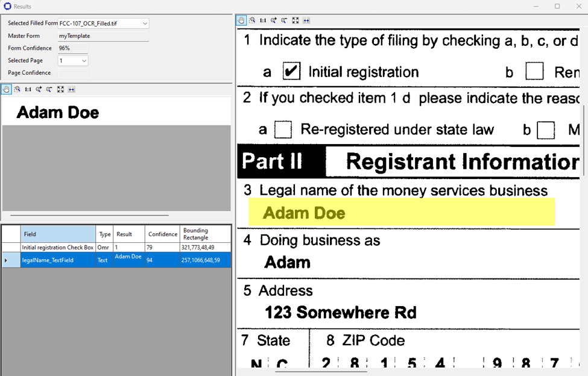Choose the magnifier zoom-to-region tool in form viewer toolbar
The image size is (588, 376).
(x=252, y=20)
